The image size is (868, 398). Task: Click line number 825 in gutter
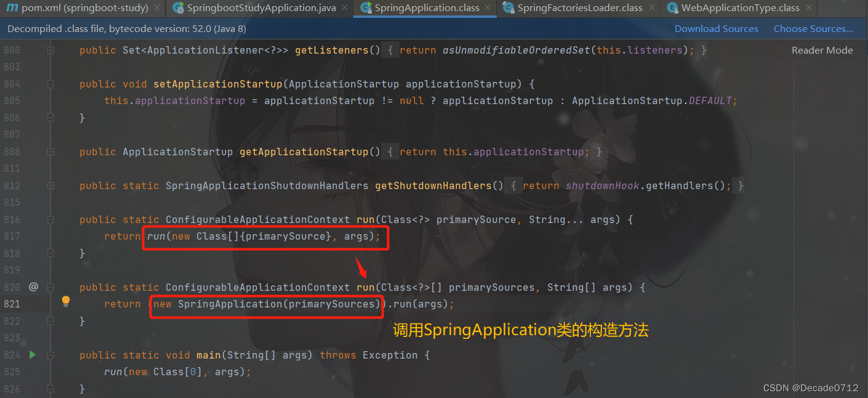click(x=12, y=372)
